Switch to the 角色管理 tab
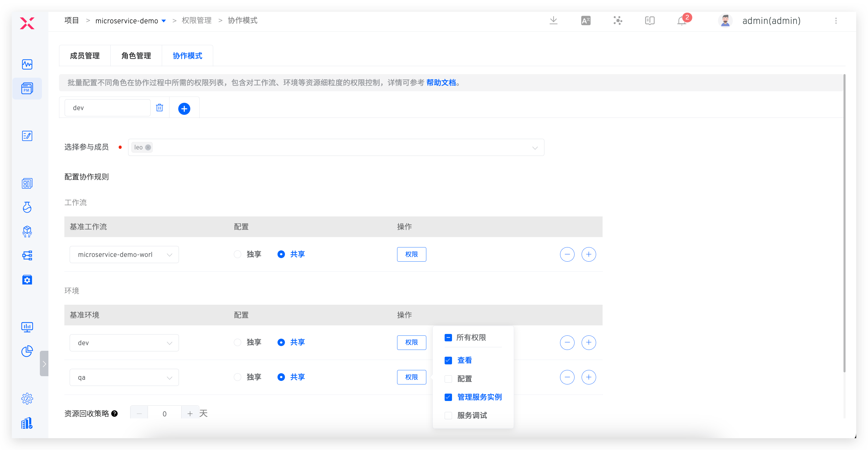The image size is (868, 450). coord(136,56)
